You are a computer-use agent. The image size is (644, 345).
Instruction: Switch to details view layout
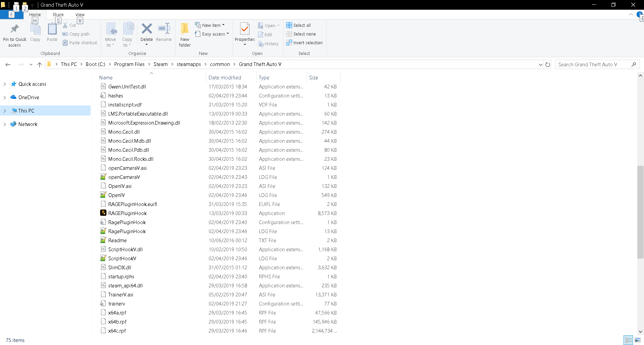point(629,340)
